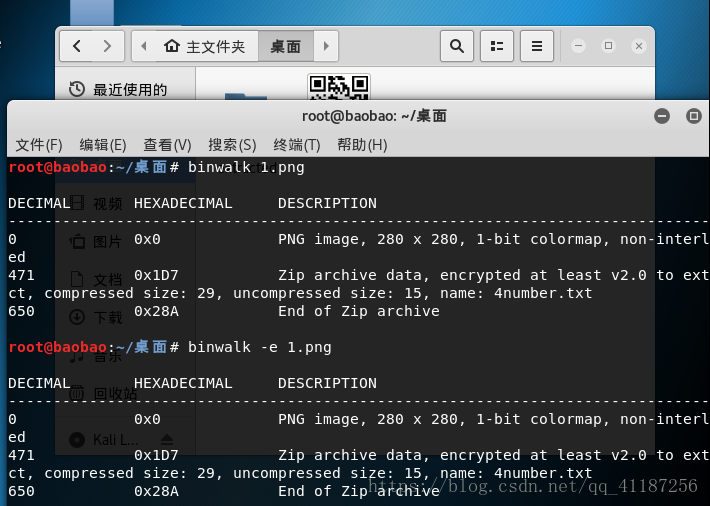Minimize the file manager window
Viewport: 710px width, 506px height.
[578, 46]
